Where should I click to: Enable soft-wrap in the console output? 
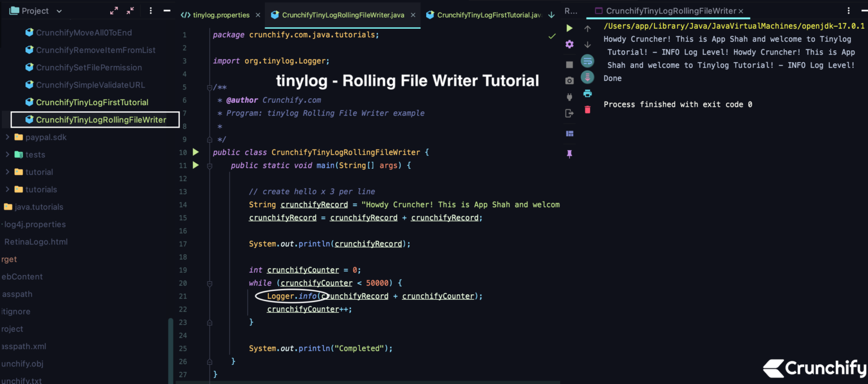click(588, 60)
